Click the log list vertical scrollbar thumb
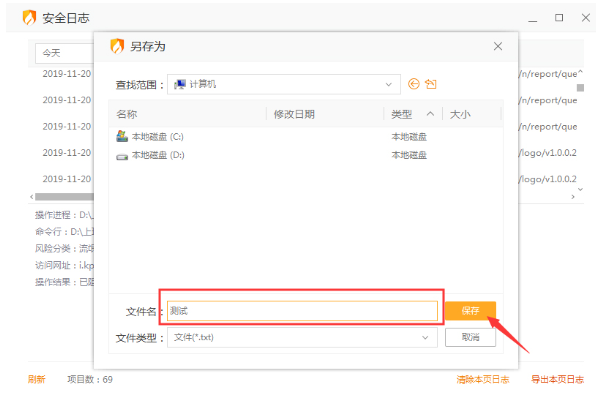596x398 pixels. (580, 88)
